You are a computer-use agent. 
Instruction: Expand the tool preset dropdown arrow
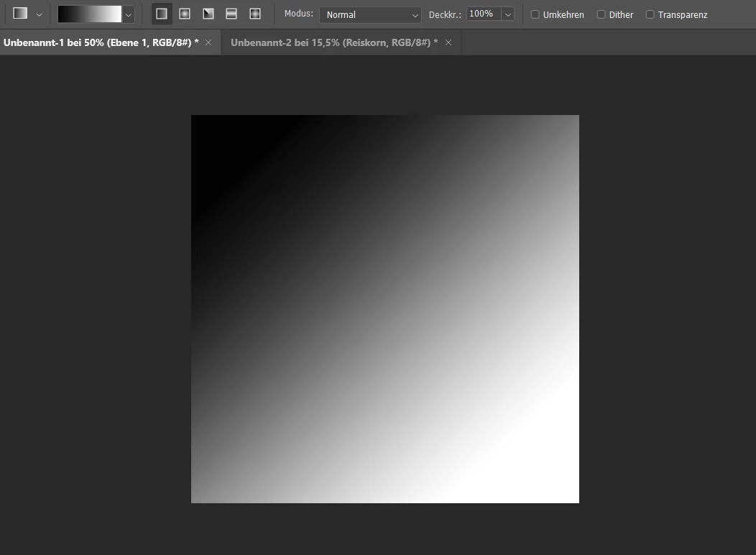tap(39, 15)
